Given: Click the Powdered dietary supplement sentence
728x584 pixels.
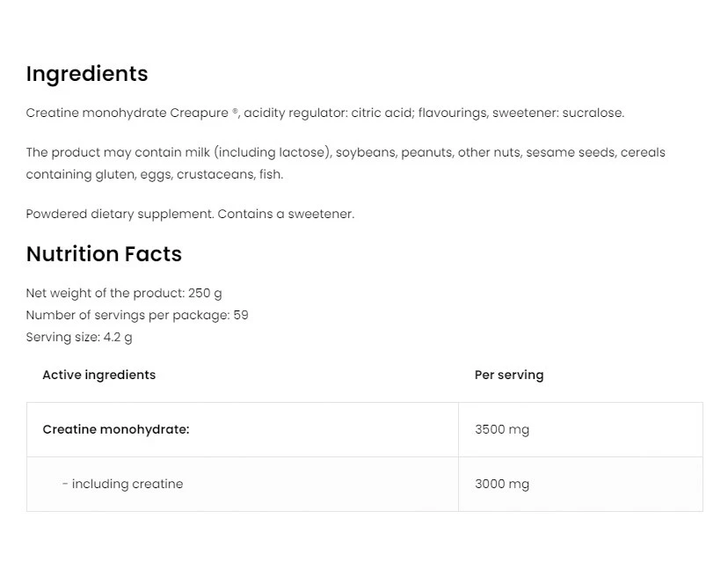Looking at the screenshot, I should click(x=190, y=214).
